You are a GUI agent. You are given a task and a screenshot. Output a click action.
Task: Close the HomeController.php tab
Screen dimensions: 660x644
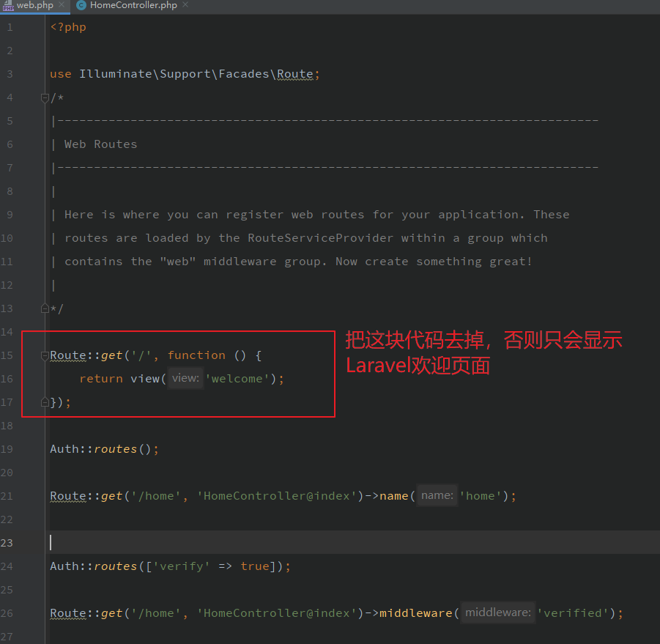point(184,5)
